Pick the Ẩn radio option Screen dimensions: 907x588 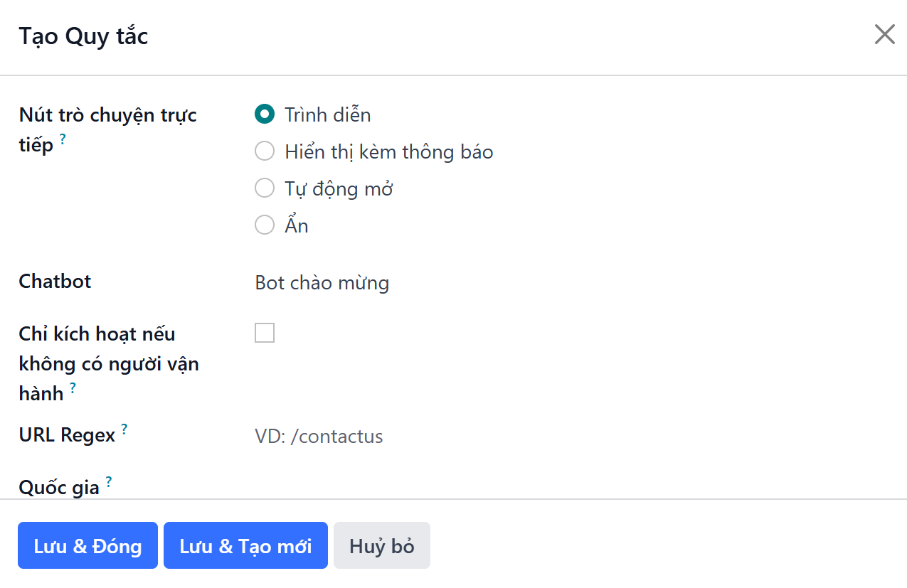point(265,225)
